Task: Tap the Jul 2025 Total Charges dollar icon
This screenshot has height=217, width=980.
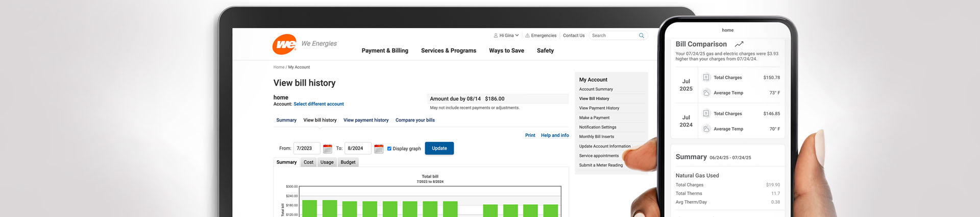Action: (x=706, y=77)
